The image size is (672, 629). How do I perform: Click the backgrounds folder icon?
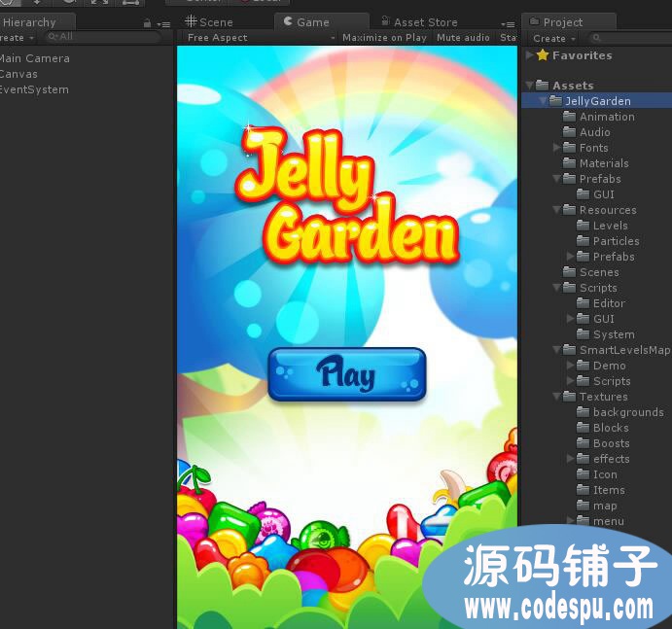pyautogui.click(x=583, y=412)
